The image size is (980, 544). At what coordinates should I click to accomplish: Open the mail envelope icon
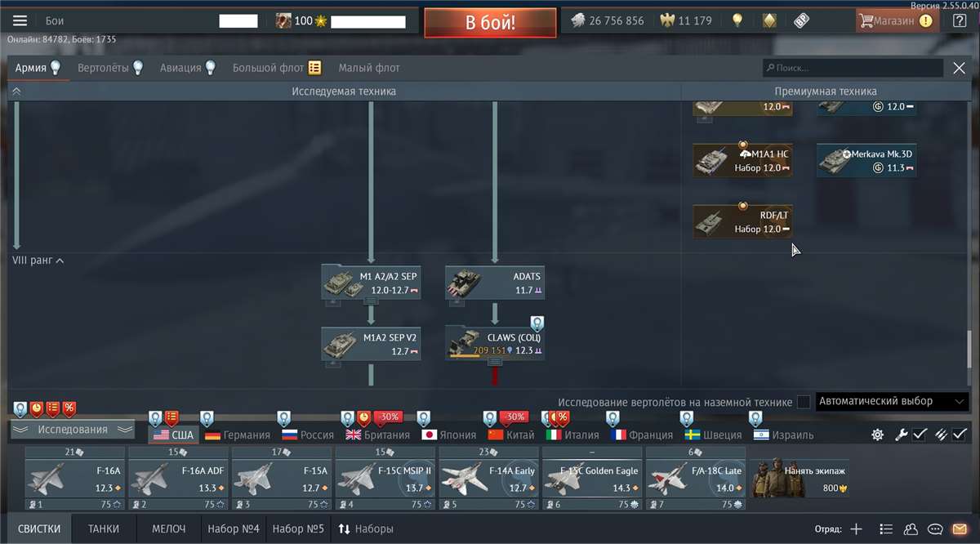(x=960, y=529)
